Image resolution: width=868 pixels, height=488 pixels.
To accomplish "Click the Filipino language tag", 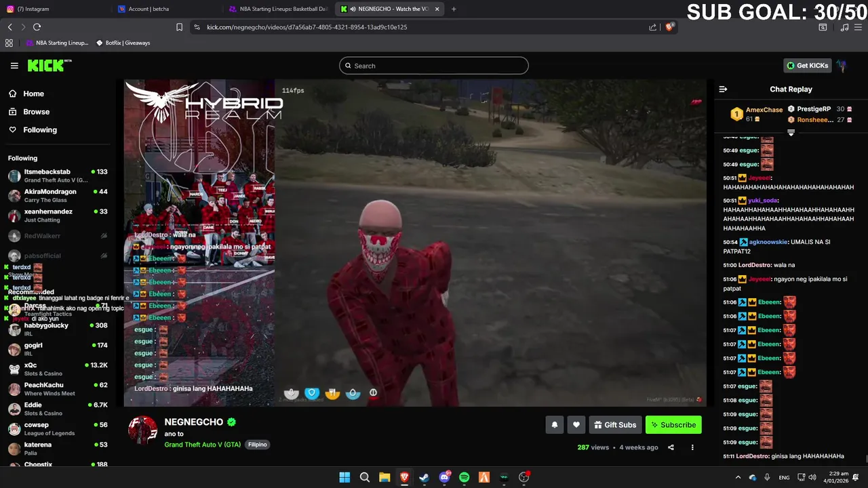I will [x=257, y=445].
